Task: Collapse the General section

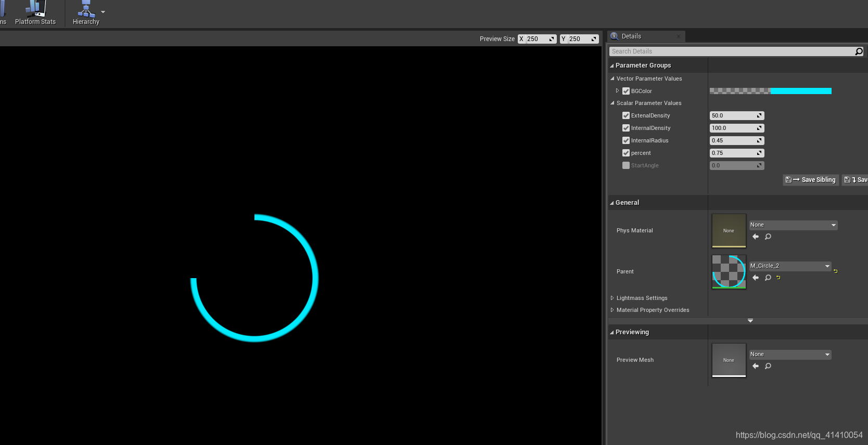Action: pyautogui.click(x=612, y=203)
